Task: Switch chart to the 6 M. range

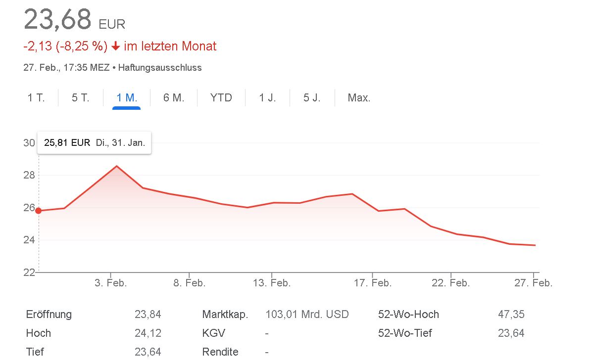Action: (x=174, y=98)
